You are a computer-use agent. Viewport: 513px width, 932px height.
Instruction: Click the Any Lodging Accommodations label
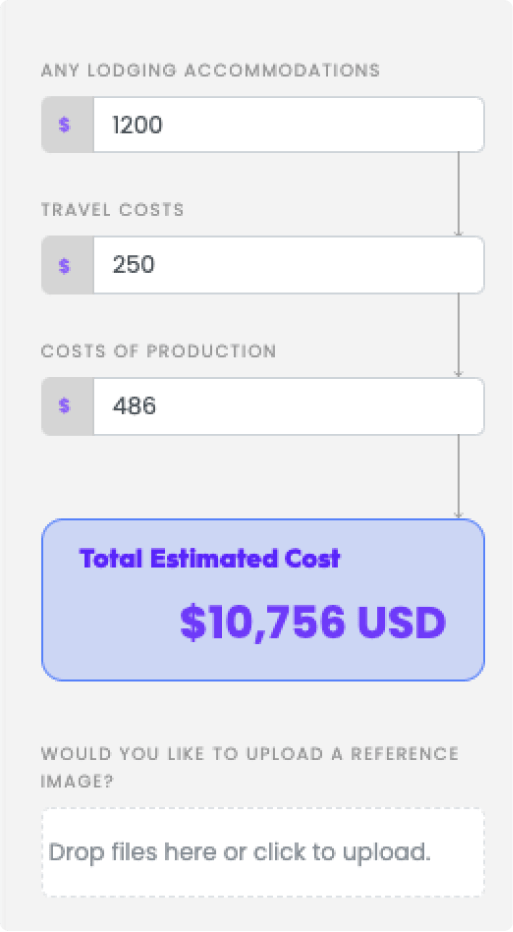(210, 70)
